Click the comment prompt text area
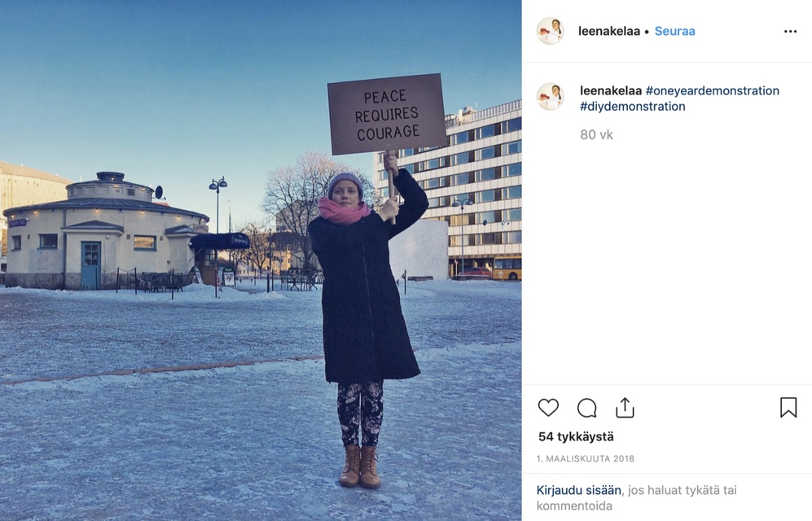The height and width of the screenshot is (521, 812). coord(636,497)
